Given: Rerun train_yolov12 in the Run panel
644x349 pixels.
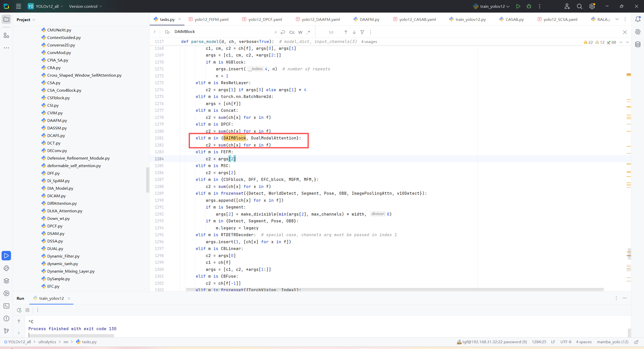Looking at the screenshot, I should (x=19, y=310).
